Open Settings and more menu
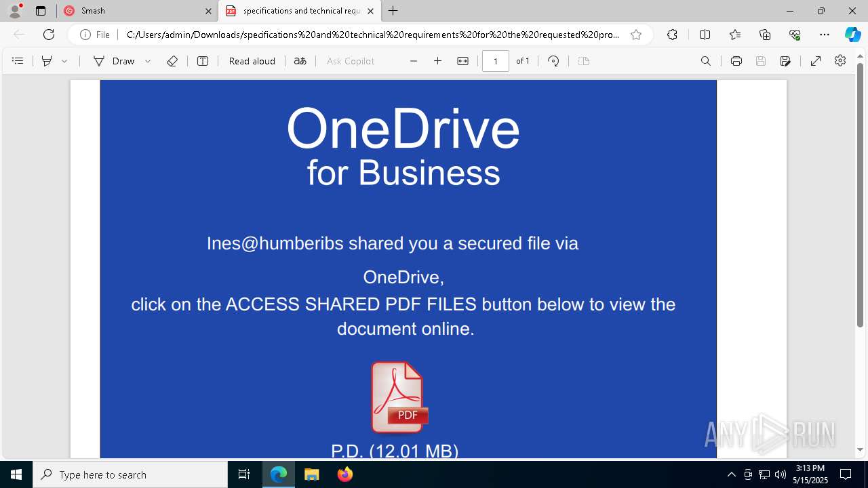This screenshot has height=488, width=868. point(825,35)
